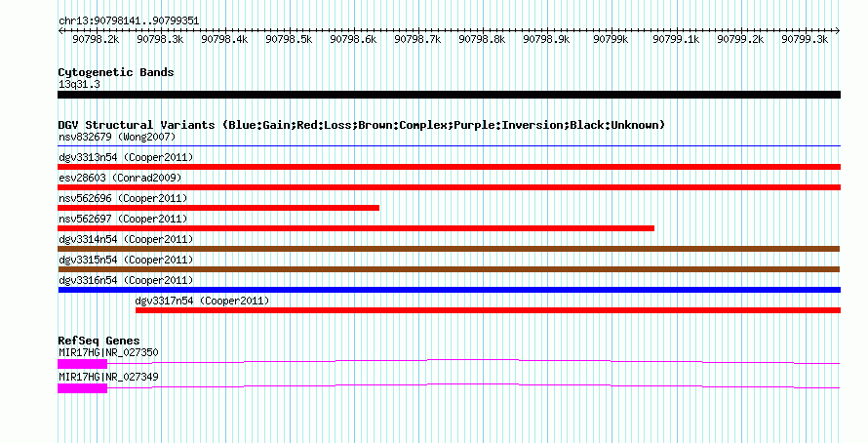
Task: Click the brown dgv3315n54 complex bar
Action: pyautogui.click(x=449, y=269)
